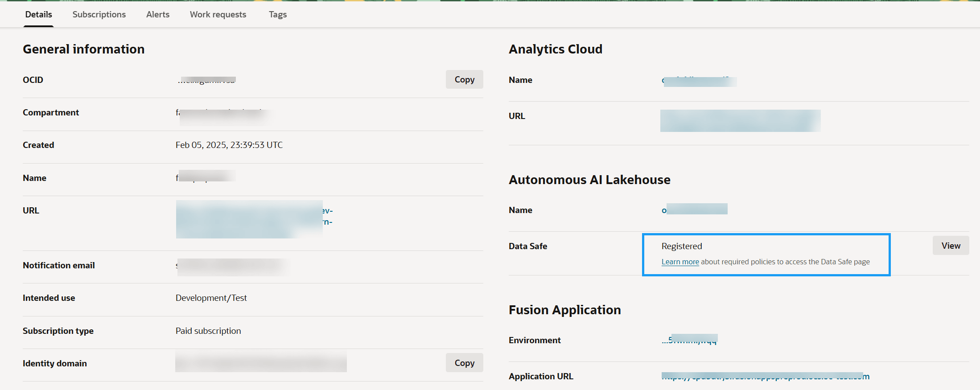The width and height of the screenshot is (980, 390).
Task: Click the blurred Notification email value
Action: point(232,267)
